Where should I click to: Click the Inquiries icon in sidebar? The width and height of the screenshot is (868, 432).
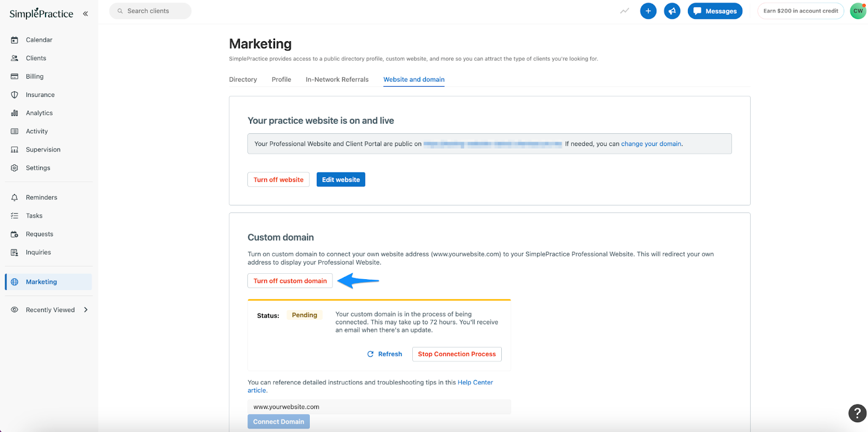click(15, 253)
